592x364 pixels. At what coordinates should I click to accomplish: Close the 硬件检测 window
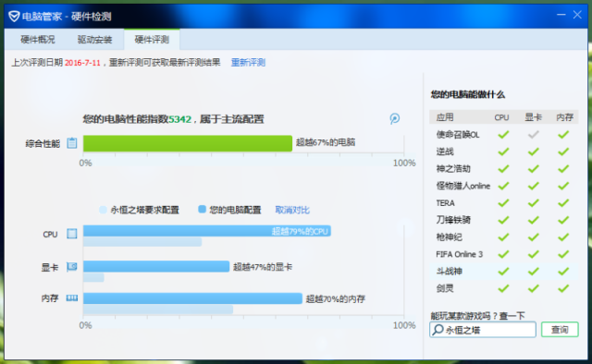[577, 15]
